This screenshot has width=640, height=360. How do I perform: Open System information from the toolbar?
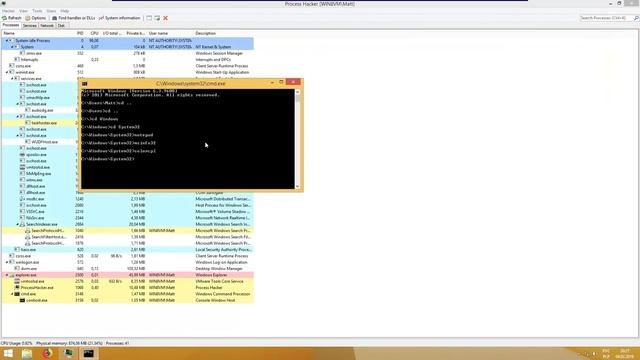coord(120,18)
